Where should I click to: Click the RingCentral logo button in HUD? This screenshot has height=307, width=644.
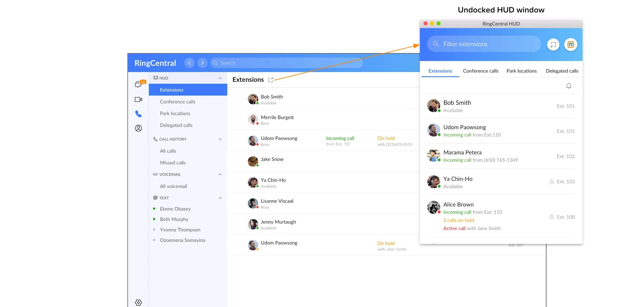(570, 45)
